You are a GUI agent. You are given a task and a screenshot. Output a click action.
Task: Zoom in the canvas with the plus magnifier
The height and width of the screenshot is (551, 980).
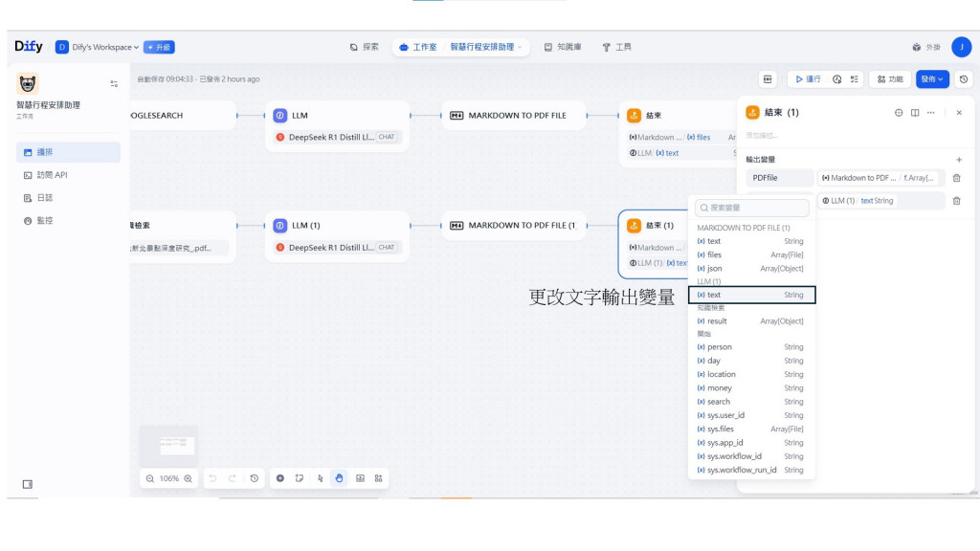coord(188,478)
